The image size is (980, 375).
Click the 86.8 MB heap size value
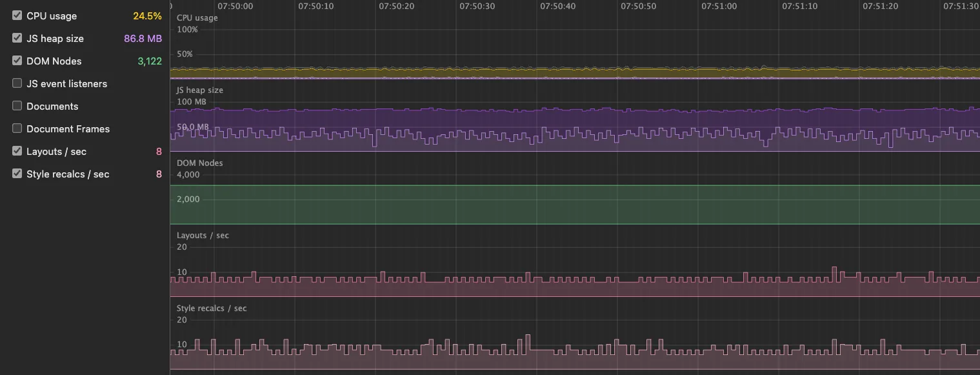pyautogui.click(x=143, y=39)
